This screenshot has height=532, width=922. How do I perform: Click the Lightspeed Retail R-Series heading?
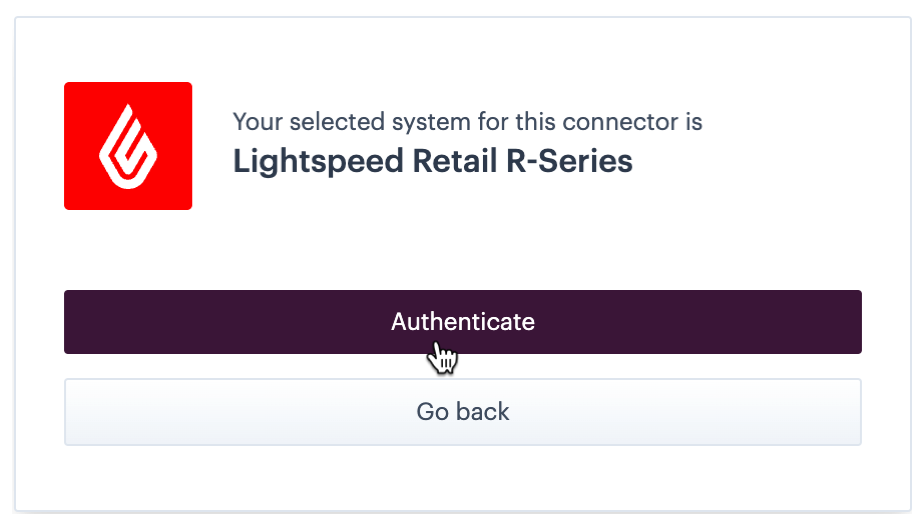click(432, 161)
